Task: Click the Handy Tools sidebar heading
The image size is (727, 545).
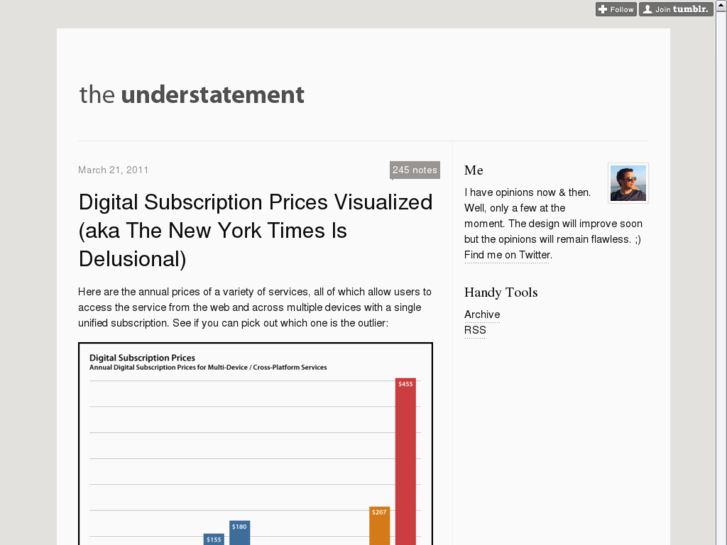Action: [x=501, y=292]
